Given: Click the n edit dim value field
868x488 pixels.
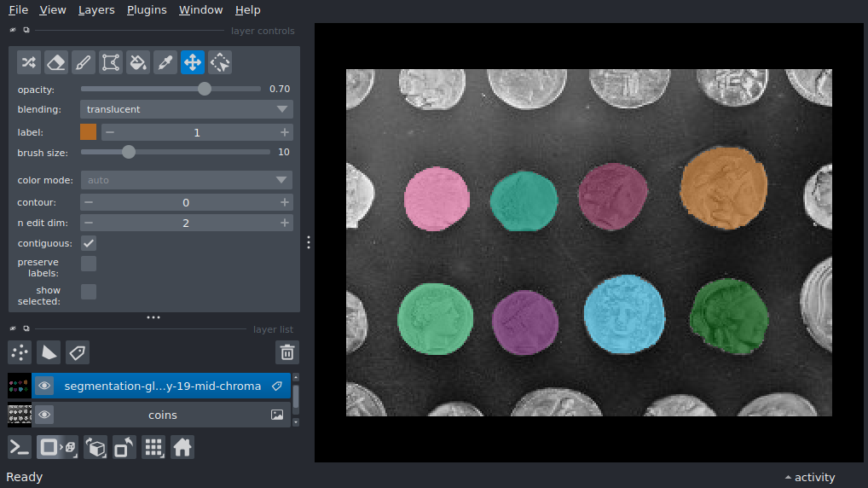Looking at the screenshot, I should tap(186, 223).
